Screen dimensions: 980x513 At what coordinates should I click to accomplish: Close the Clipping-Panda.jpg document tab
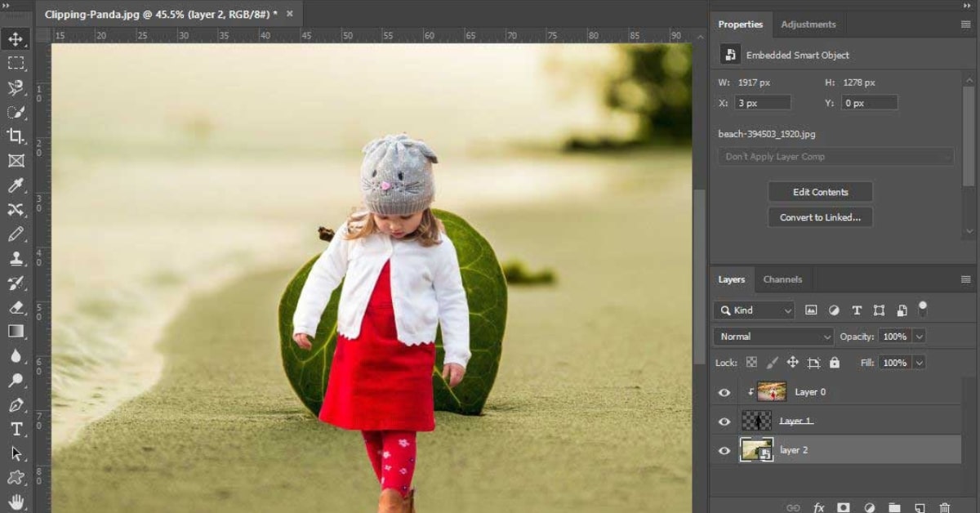coord(289,14)
